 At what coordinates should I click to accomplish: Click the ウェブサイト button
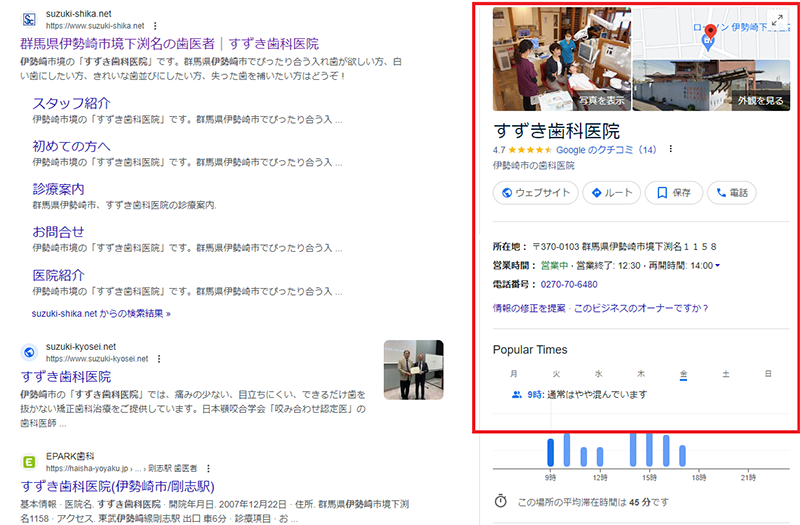pyautogui.click(x=536, y=193)
